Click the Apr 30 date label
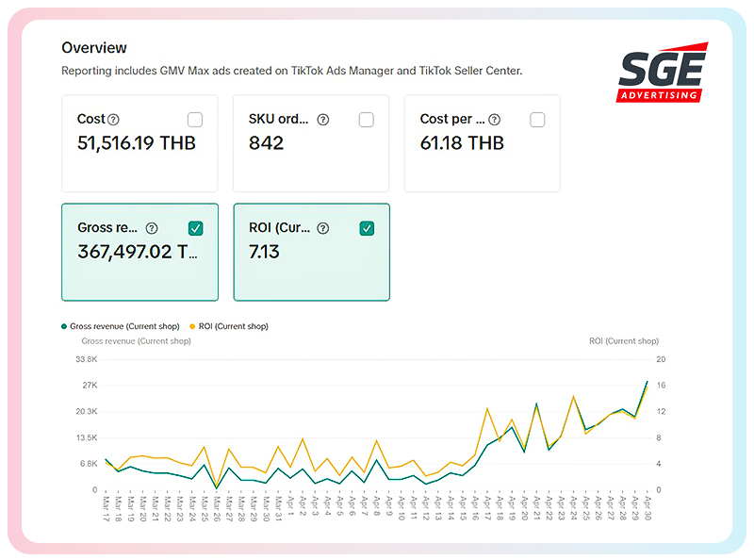The image size is (754, 560). (647, 508)
